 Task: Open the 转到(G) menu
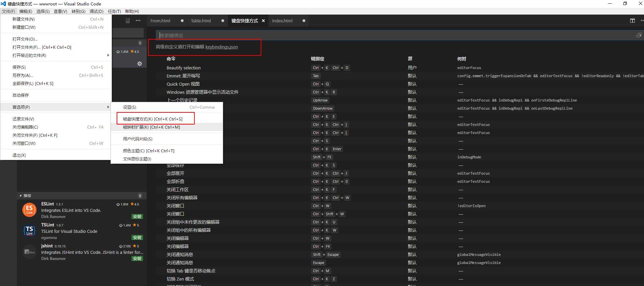click(x=78, y=11)
